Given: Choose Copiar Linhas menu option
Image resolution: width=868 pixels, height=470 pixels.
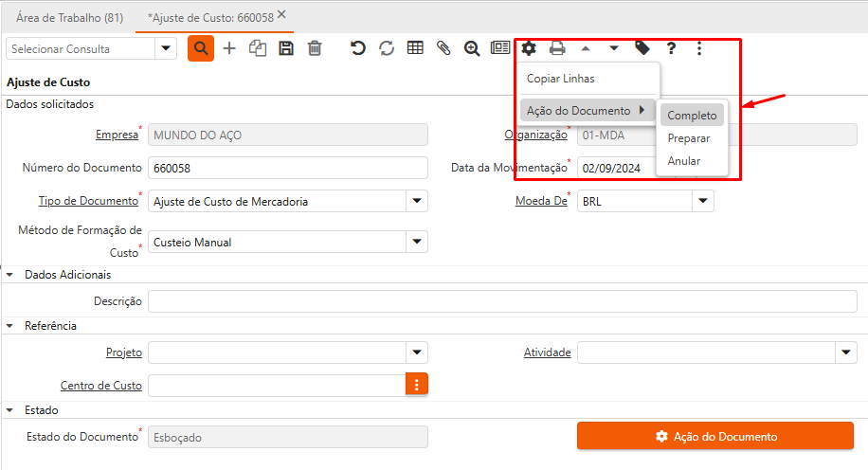Looking at the screenshot, I should coord(561,79).
